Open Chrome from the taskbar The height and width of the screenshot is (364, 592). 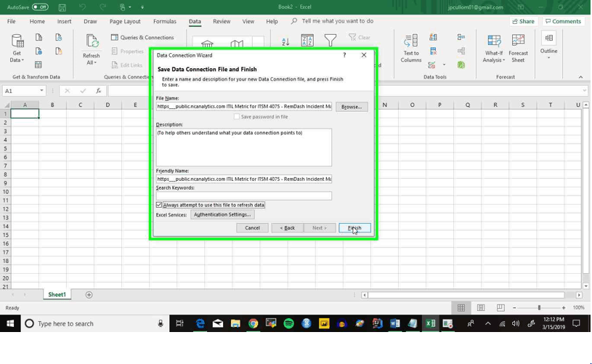pyautogui.click(x=253, y=323)
